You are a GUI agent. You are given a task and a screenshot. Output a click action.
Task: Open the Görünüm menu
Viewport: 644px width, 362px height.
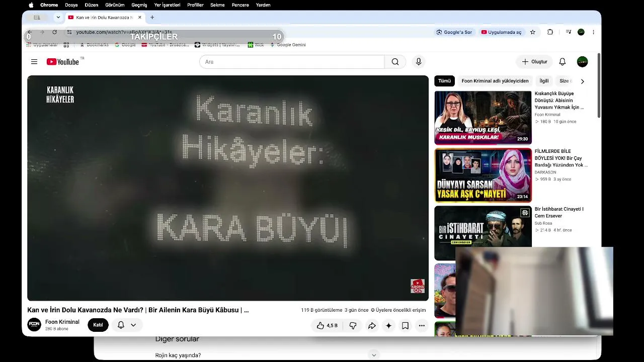[x=115, y=5]
